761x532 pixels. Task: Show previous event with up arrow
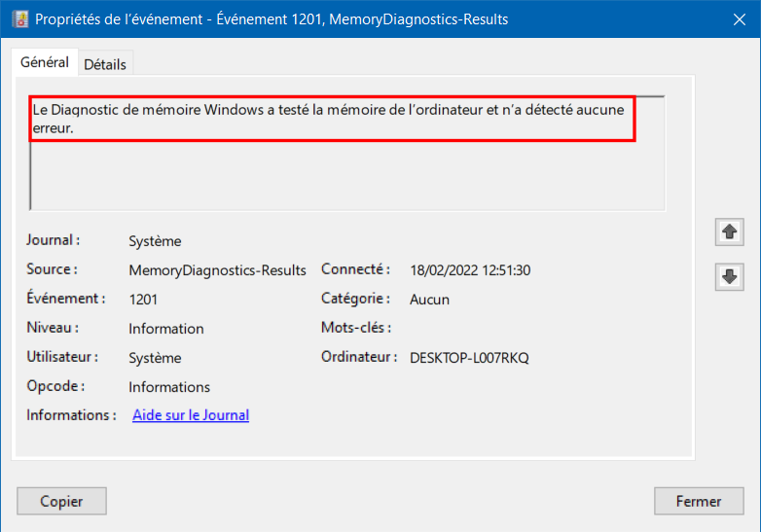click(x=729, y=231)
